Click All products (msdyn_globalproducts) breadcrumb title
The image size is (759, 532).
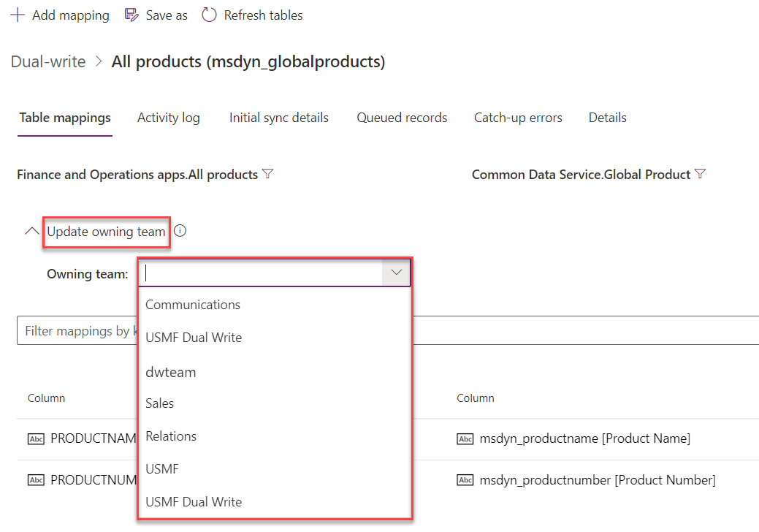pyautogui.click(x=248, y=61)
